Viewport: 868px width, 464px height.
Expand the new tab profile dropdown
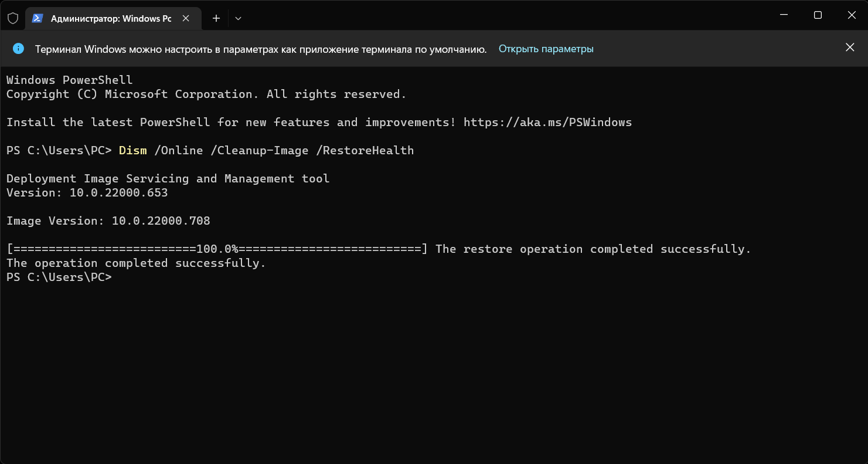pos(238,18)
